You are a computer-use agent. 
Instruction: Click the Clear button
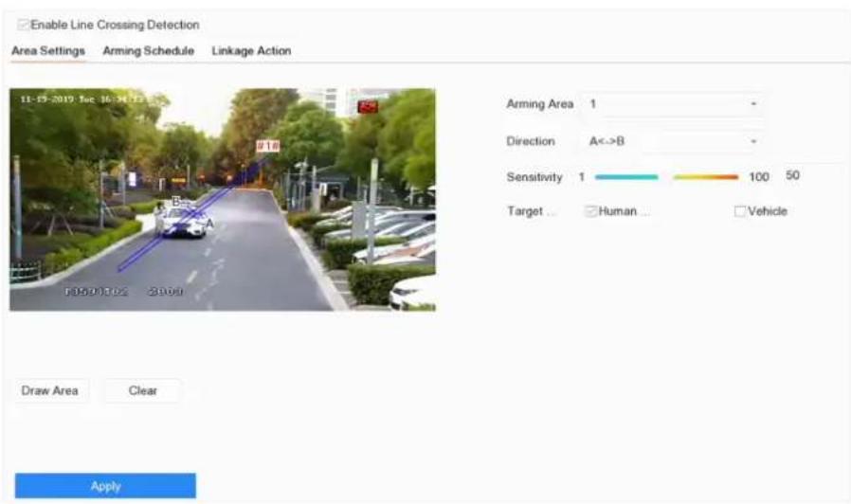pos(143,390)
